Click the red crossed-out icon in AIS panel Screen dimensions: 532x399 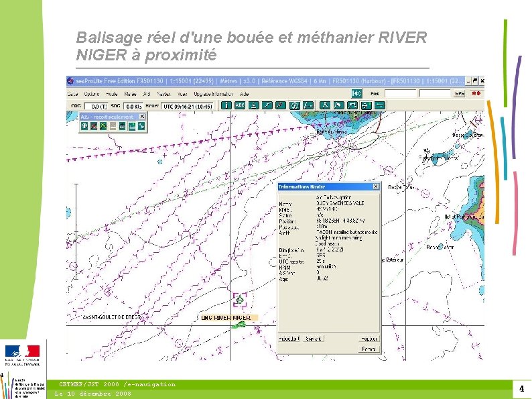94,126
